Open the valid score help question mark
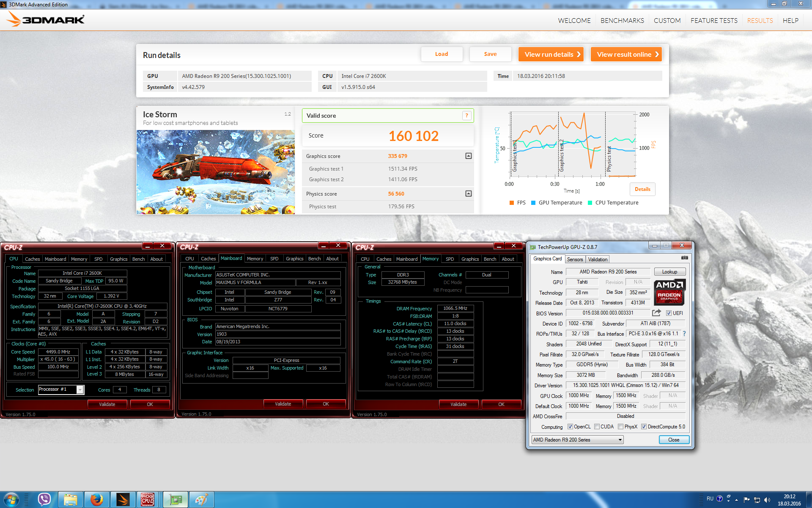Viewport: 812px width, 508px height. pos(466,116)
